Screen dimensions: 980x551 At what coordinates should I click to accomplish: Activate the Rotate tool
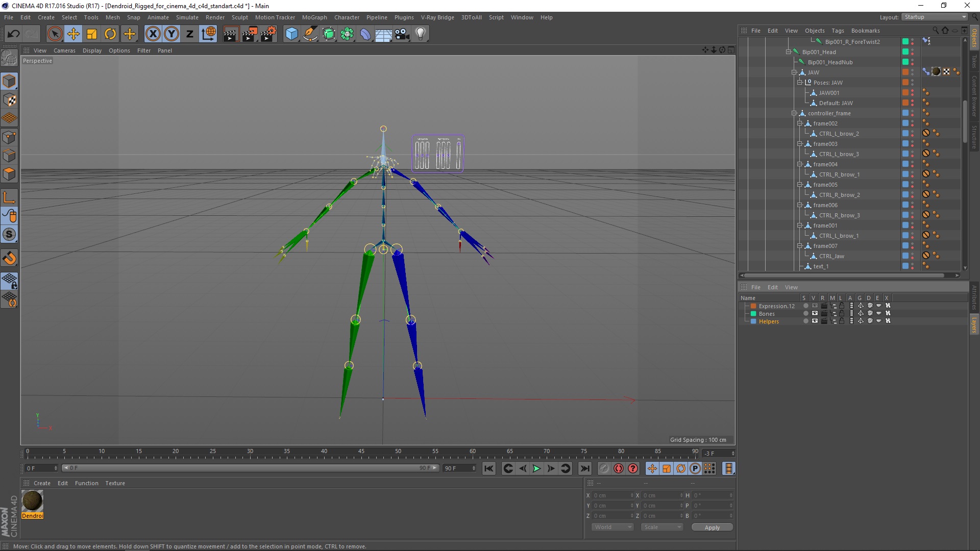(110, 34)
